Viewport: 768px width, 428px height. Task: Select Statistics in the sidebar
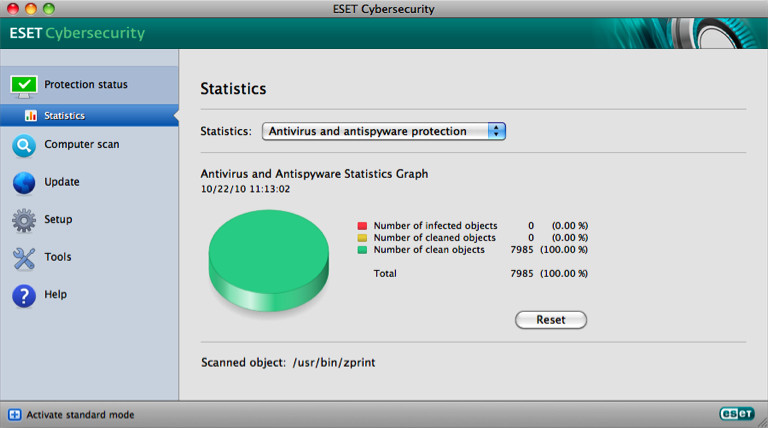pos(89,116)
